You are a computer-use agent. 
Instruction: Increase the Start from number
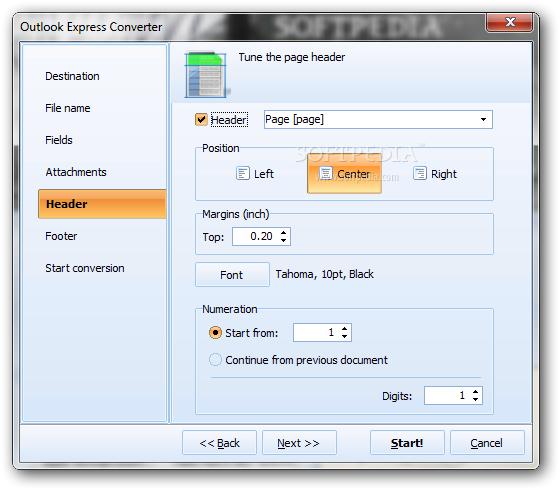pos(344,329)
